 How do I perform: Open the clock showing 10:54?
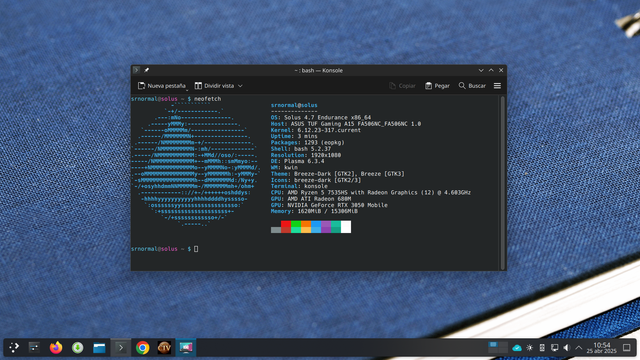[602, 348]
